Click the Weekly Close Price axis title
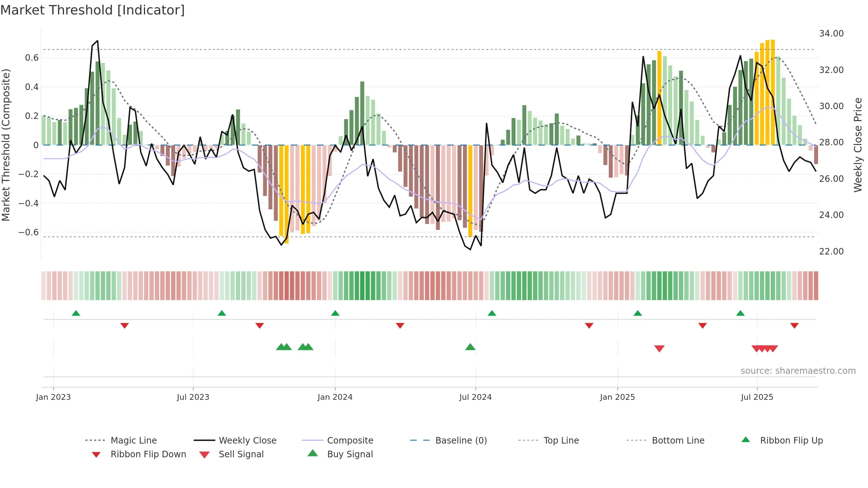 [858, 145]
